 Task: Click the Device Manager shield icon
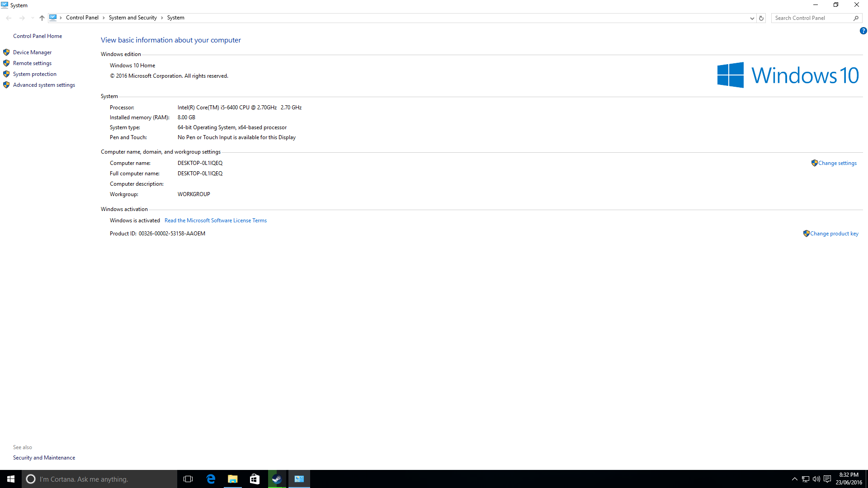click(x=6, y=52)
